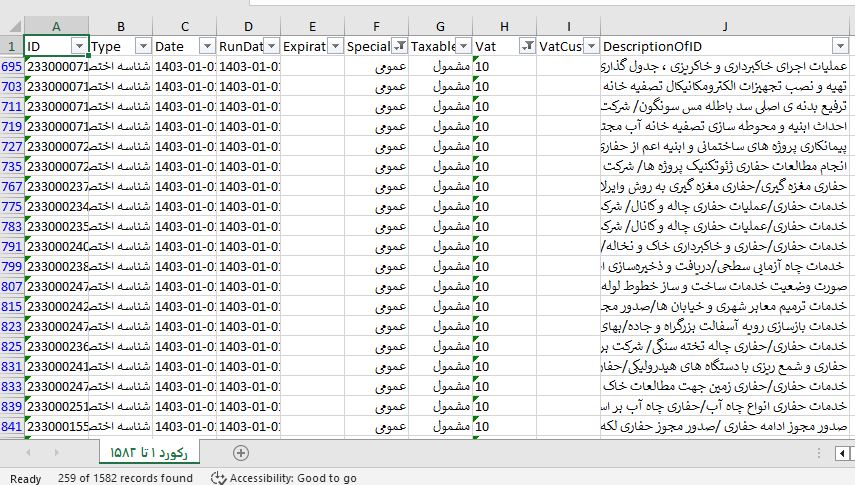Viewport: 855px width, 485px height.
Task: Select row header 703
Action: click(12, 86)
